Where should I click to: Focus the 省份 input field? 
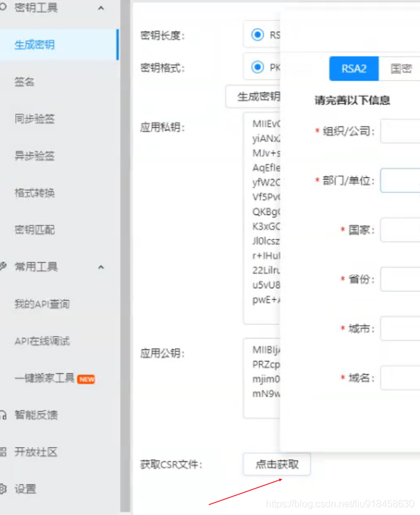(x=400, y=279)
